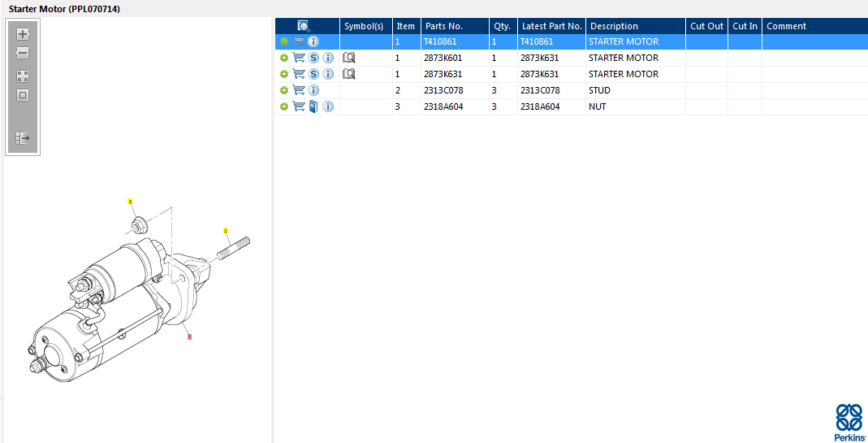The height and width of the screenshot is (443, 868).
Task: Open info icon in Parts No. 2873K631 row
Action: [x=328, y=74]
